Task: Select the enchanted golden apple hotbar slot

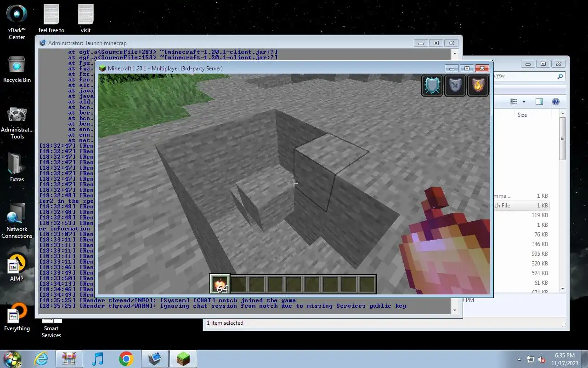Action: click(220, 284)
